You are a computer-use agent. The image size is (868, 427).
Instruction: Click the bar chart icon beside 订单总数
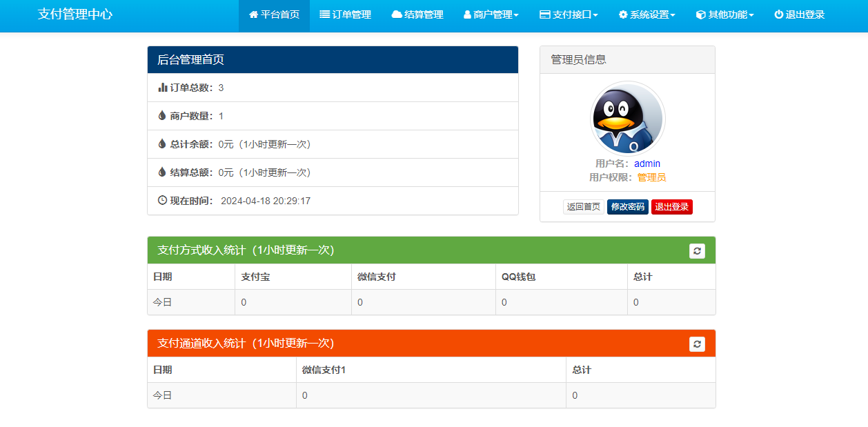[163, 88]
